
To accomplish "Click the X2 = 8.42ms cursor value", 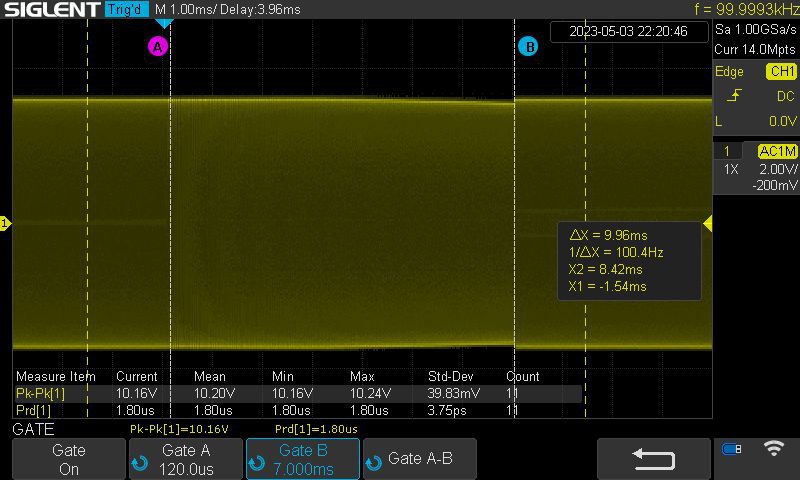I will pos(605,269).
